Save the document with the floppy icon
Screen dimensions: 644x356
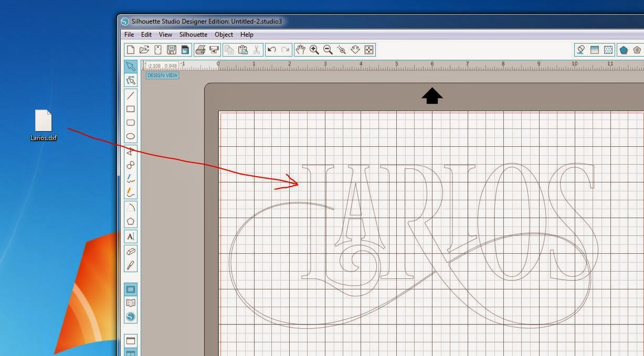coord(172,50)
